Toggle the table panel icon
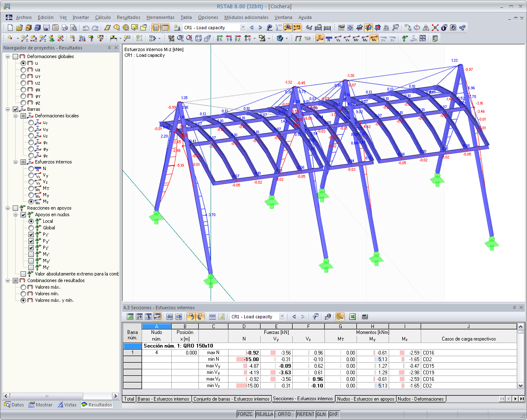This screenshot has height=420, width=527. (165, 28)
